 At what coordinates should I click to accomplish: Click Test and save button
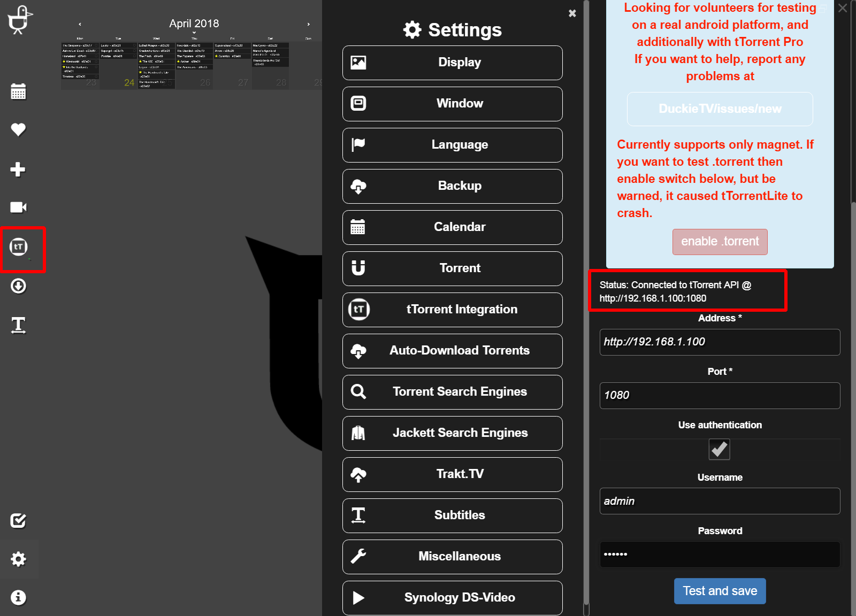click(720, 591)
